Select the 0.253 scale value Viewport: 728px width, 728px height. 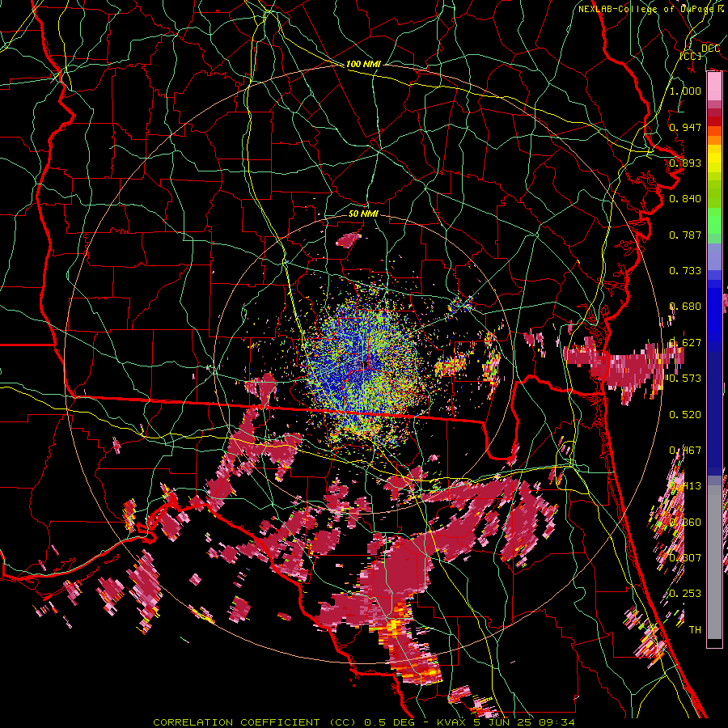[x=685, y=594]
